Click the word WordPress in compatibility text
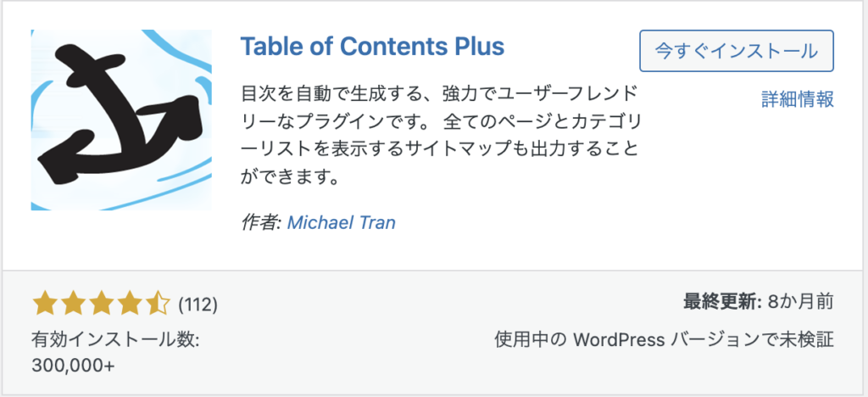Screen dimensions: 868x397 [619, 340]
